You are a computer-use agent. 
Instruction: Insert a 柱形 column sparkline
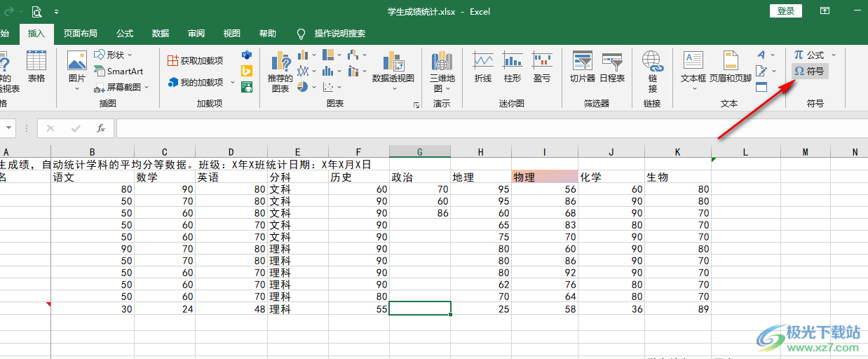(x=513, y=67)
